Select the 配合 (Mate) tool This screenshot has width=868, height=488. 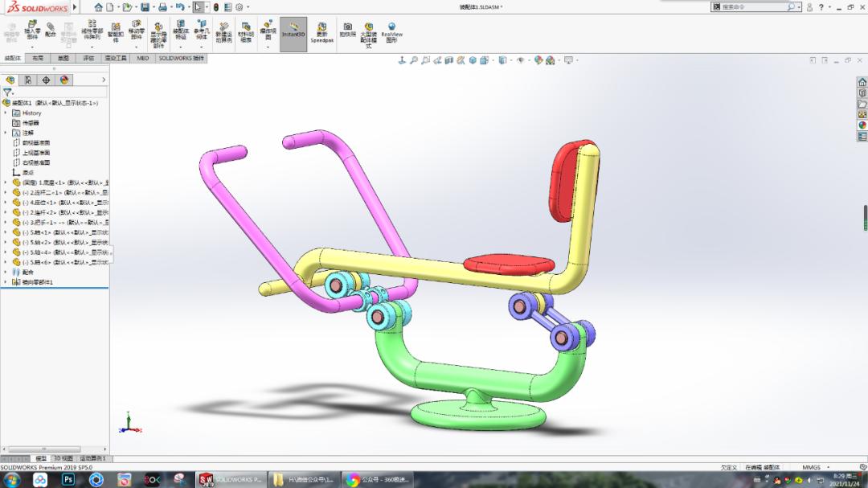point(50,32)
